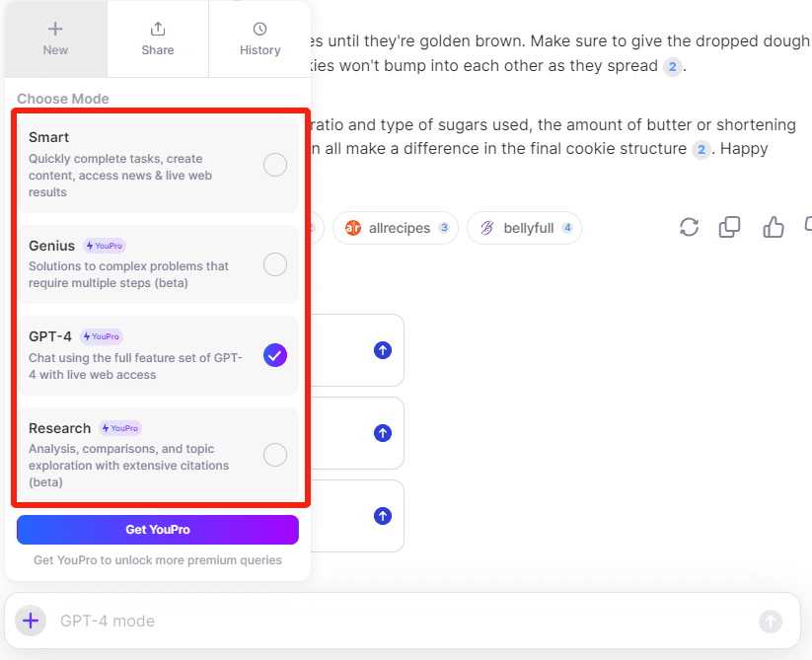Select the Smart mode radio button
The height and width of the screenshot is (660, 812).
tap(275, 165)
